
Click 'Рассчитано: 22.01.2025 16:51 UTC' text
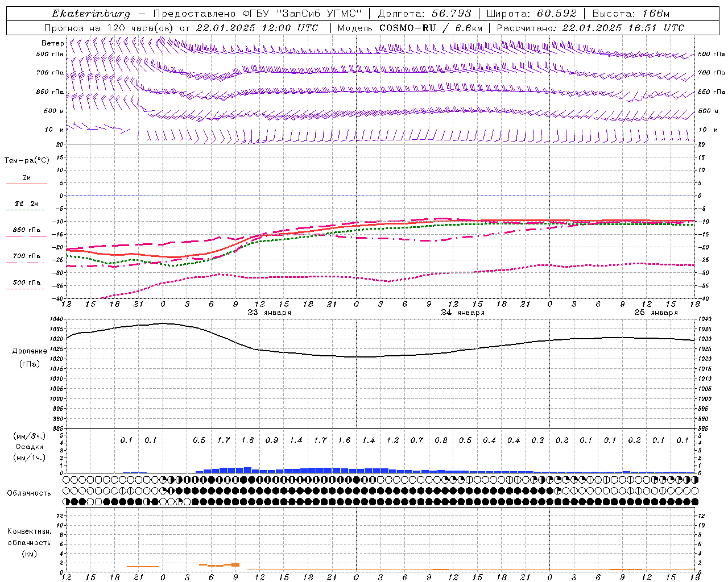590,28
